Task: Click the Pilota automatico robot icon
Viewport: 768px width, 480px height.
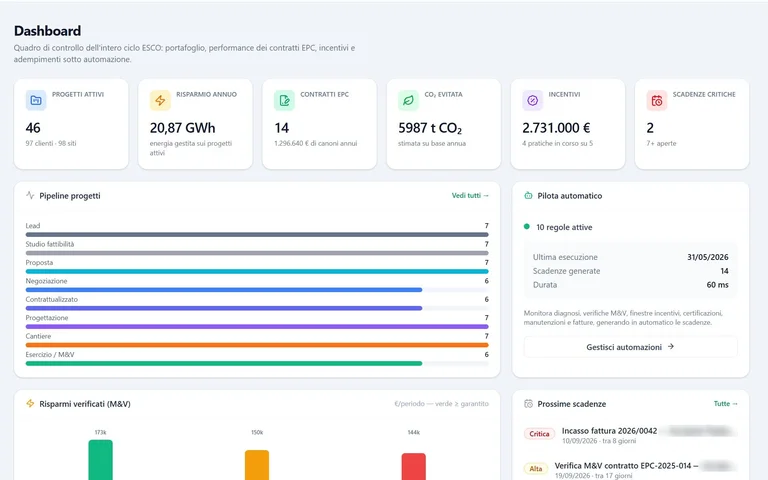Action: coord(528,195)
